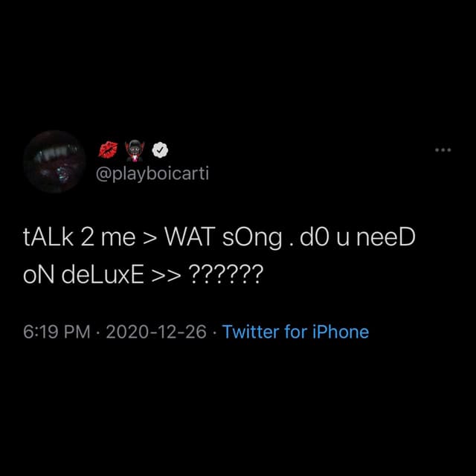
Task: Click the string of question marks
Action: (x=226, y=277)
